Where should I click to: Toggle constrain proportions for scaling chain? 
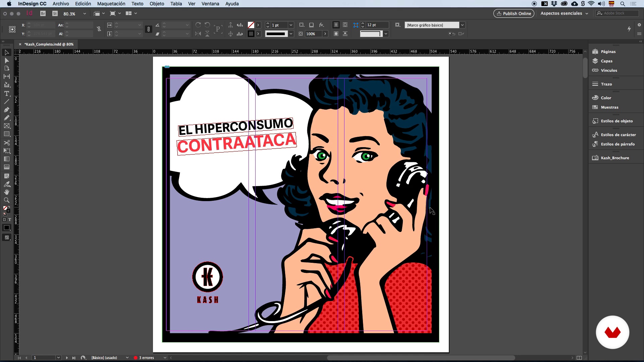pyautogui.click(x=149, y=29)
